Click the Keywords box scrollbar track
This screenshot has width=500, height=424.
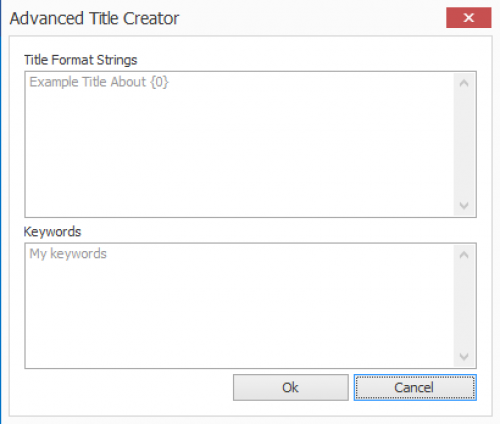(x=464, y=306)
